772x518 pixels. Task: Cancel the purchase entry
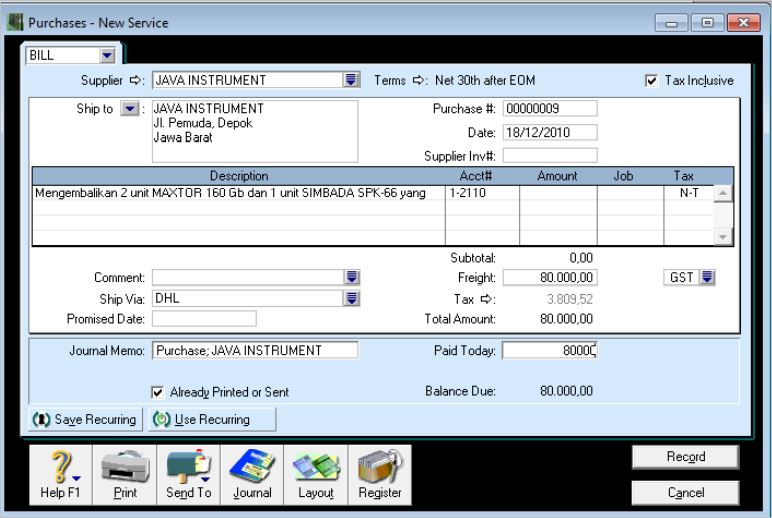(685, 493)
